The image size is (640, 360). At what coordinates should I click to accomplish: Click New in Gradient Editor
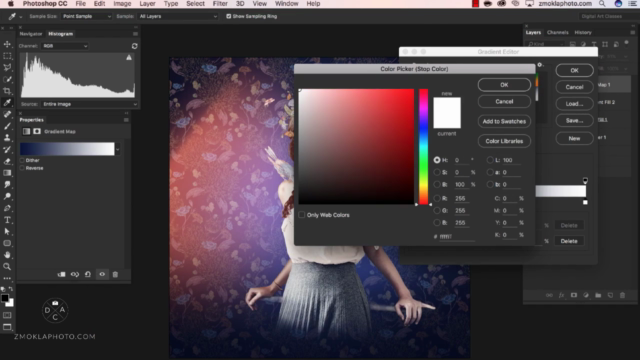[574, 138]
